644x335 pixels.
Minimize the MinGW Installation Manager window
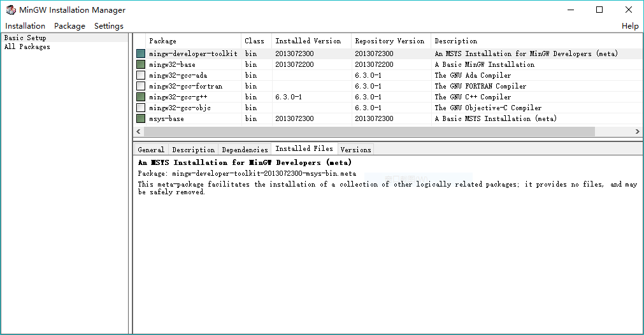click(571, 10)
